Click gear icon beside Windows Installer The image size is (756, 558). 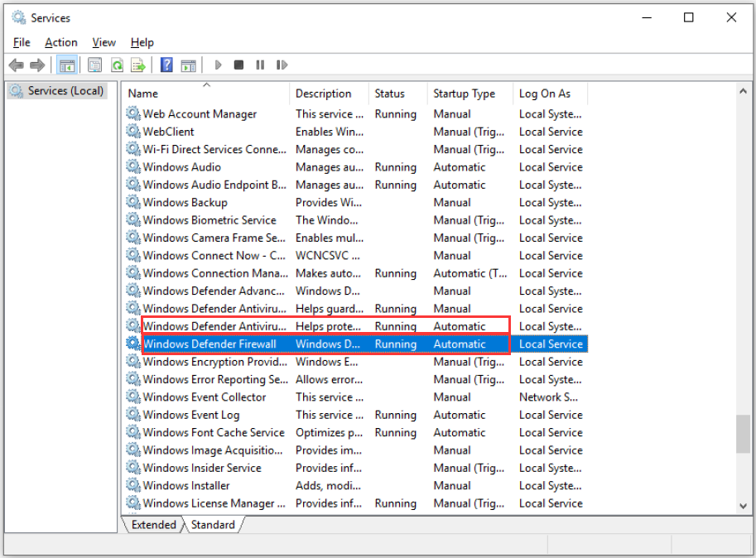pyautogui.click(x=133, y=485)
